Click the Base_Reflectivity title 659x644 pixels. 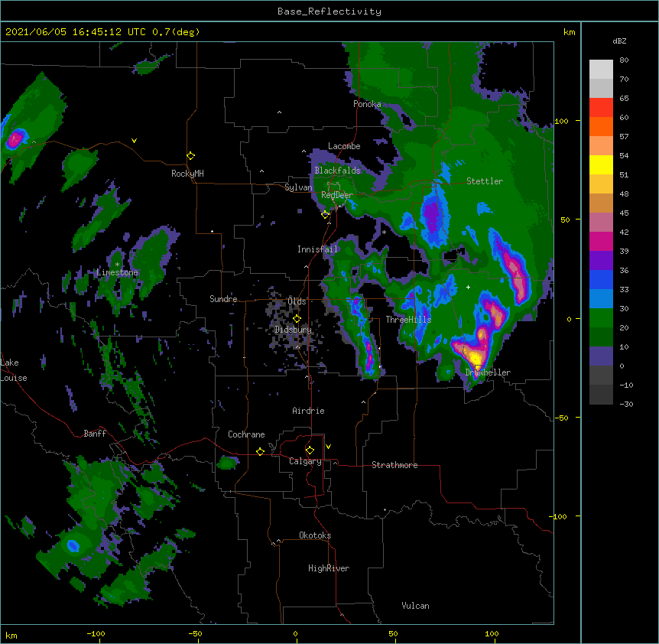pyautogui.click(x=329, y=11)
